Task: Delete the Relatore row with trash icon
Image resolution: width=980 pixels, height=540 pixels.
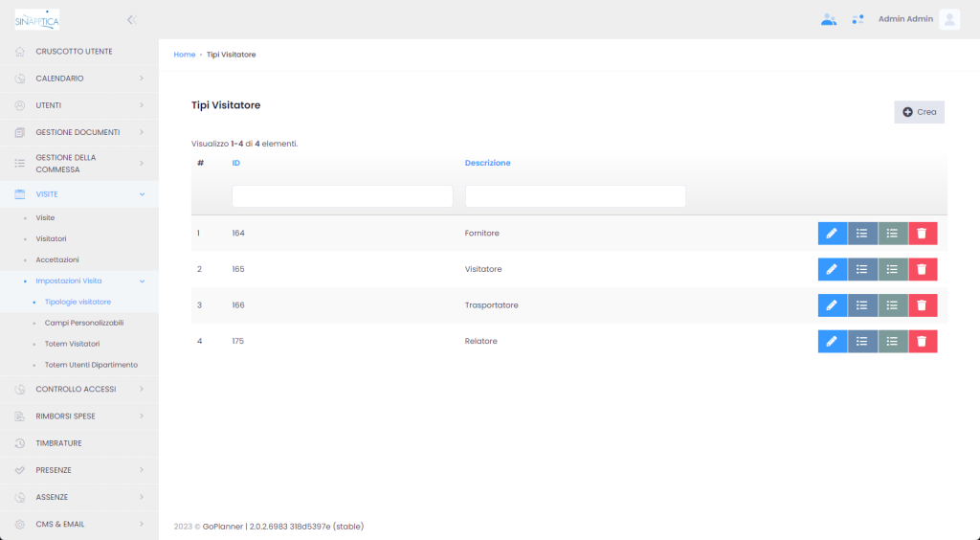Action: coord(923,341)
